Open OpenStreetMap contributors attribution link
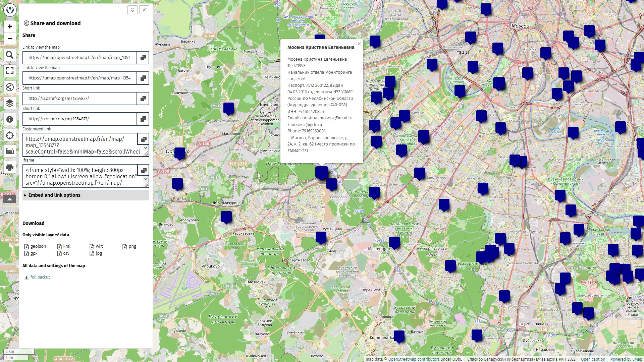Image resolution: width=644 pixels, height=362 pixels. pyautogui.click(x=414, y=359)
